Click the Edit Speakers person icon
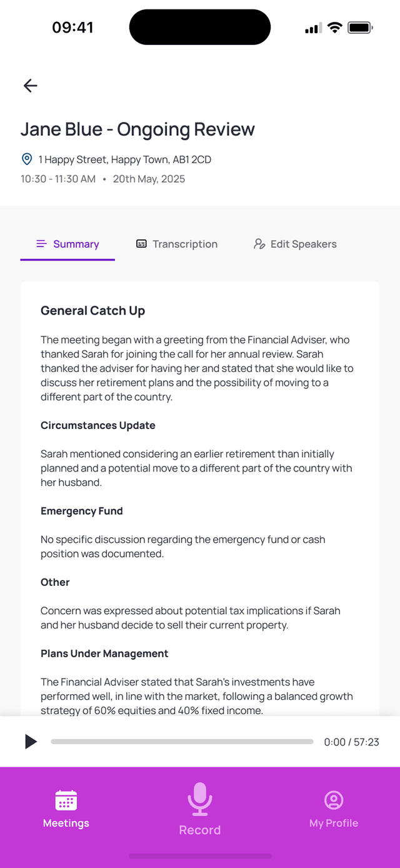The height and width of the screenshot is (868, 400). tap(259, 244)
